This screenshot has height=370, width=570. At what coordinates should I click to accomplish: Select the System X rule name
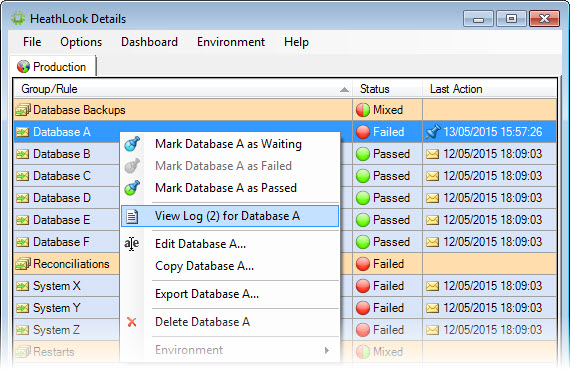pos(57,286)
